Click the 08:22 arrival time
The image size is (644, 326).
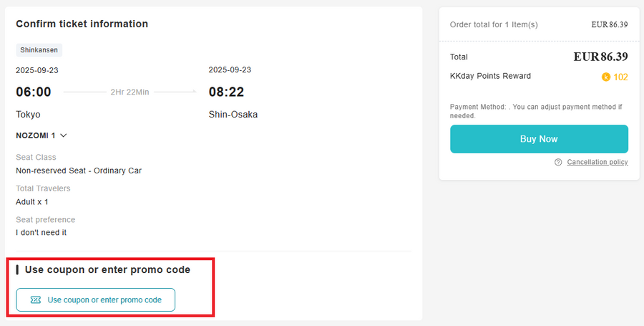226,92
